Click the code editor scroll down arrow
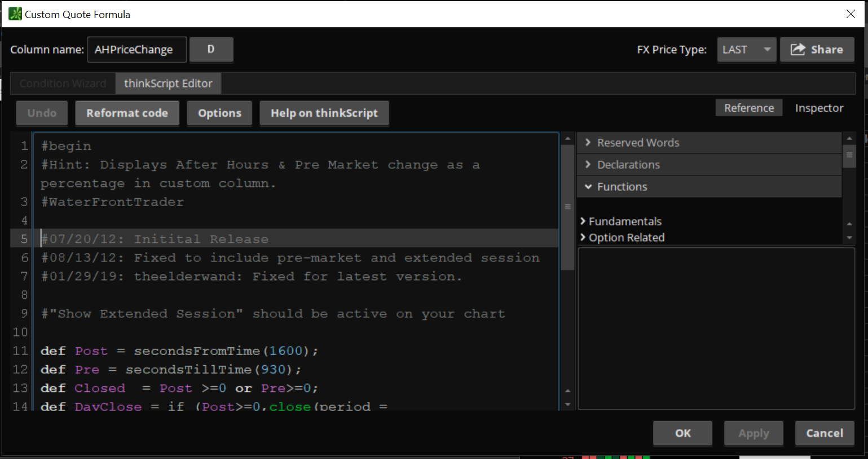Screen dimensions: 868x459 567,404
